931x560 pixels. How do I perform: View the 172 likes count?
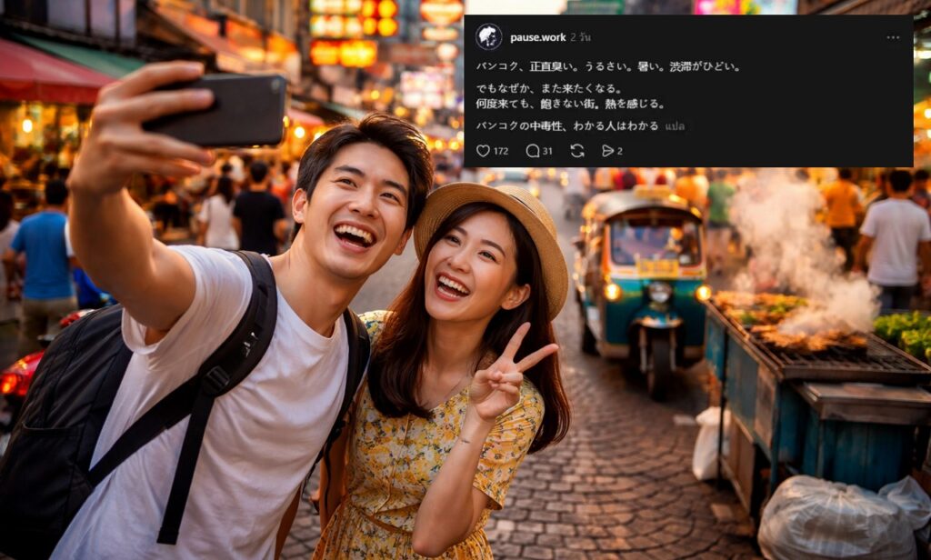[x=501, y=151]
